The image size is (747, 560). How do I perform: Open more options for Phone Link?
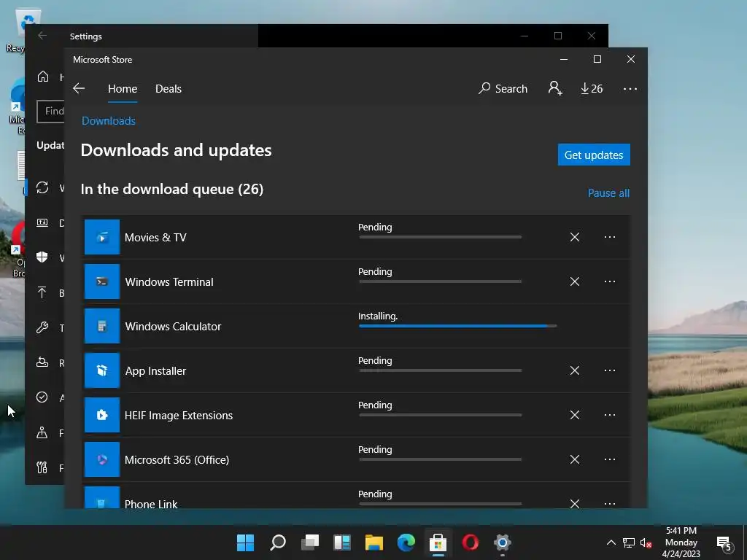point(610,503)
